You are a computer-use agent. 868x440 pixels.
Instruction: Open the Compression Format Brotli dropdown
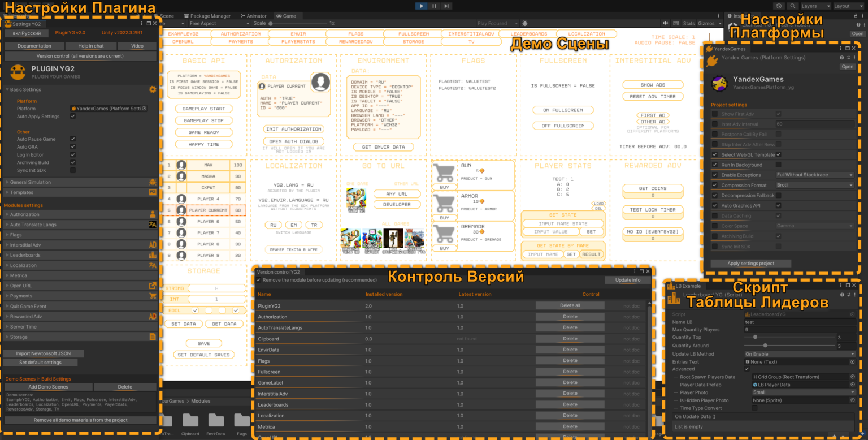[x=815, y=185]
